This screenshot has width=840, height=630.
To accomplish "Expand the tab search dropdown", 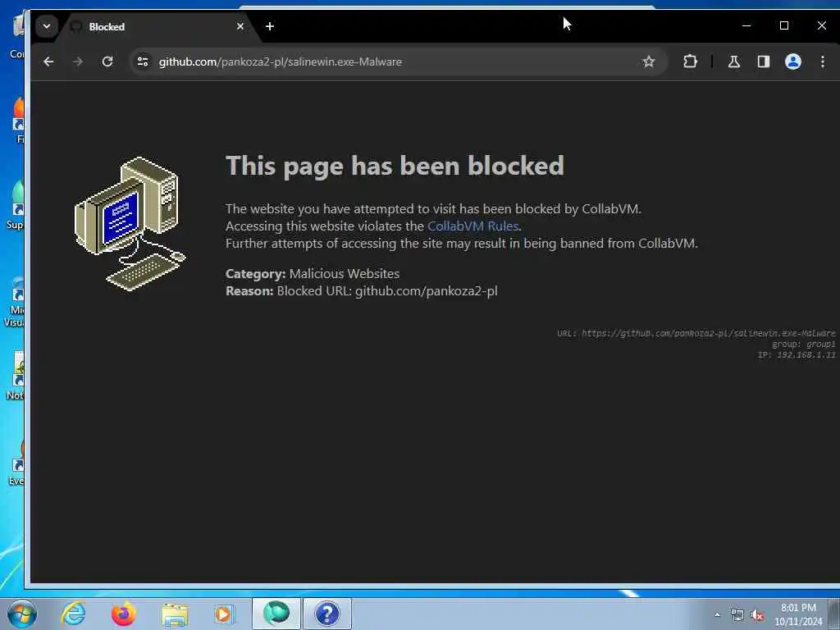I will [47, 26].
